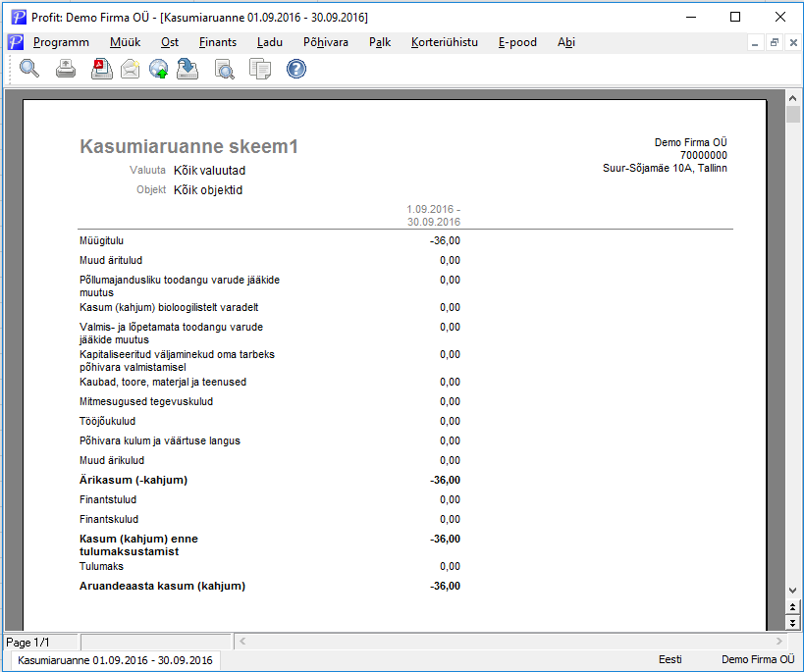The width and height of the screenshot is (804, 672).
Task: Click the Kõik objektid value
Action: point(208,190)
